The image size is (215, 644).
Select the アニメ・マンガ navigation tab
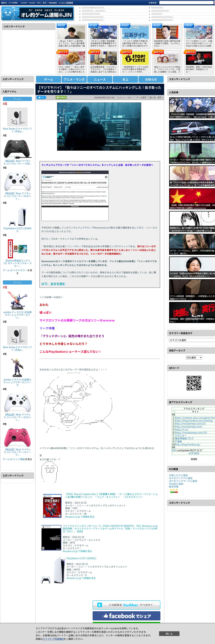click(74, 79)
